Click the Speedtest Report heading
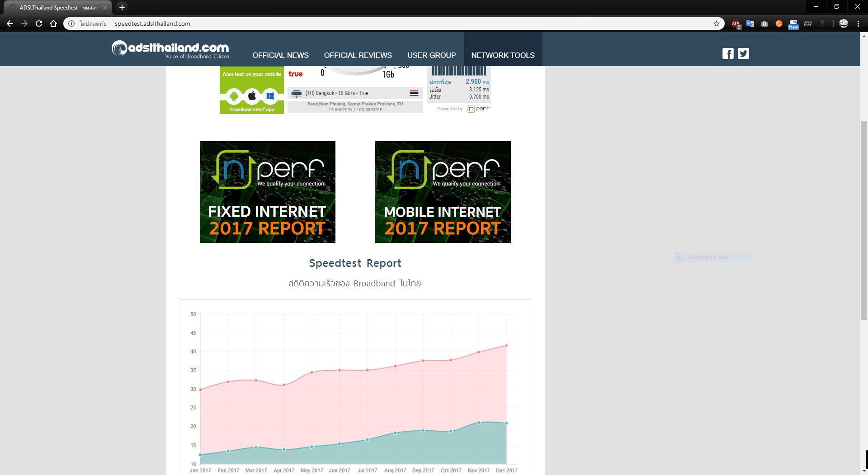The width and height of the screenshot is (868, 475). point(355,263)
